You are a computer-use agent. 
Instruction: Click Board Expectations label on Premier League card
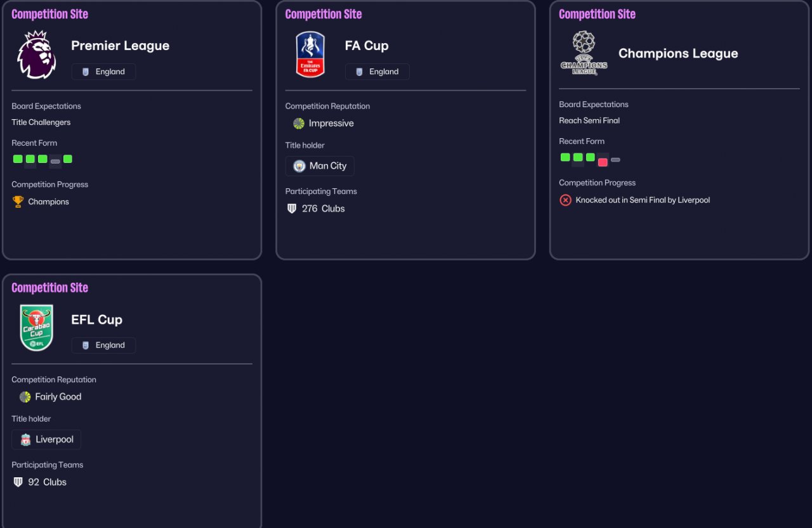click(46, 106)
